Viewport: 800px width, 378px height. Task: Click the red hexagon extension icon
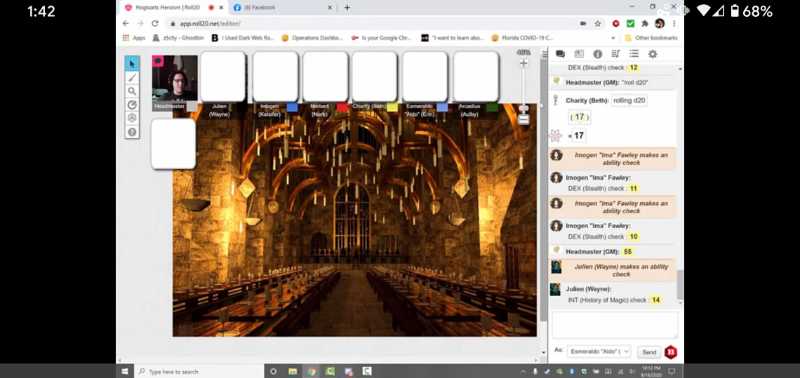(616, 23)
